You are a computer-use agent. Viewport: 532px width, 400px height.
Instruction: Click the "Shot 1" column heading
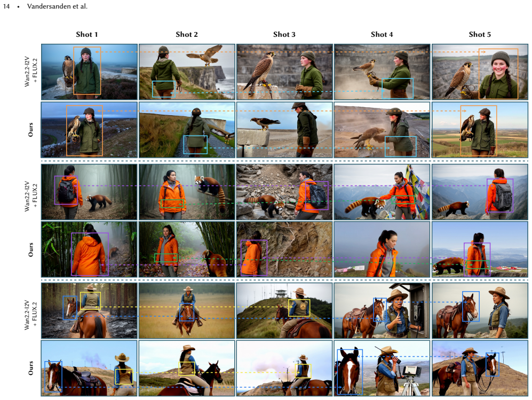[x=87, y=34]
